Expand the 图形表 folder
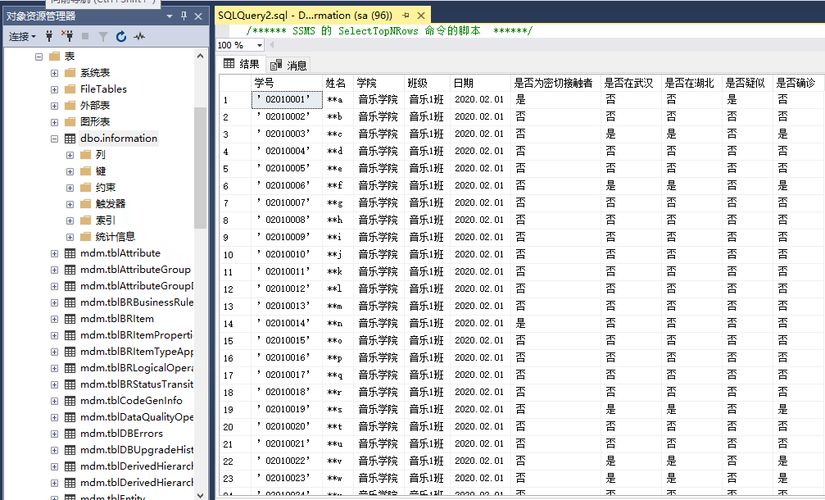825x500 pixels. 54,122
